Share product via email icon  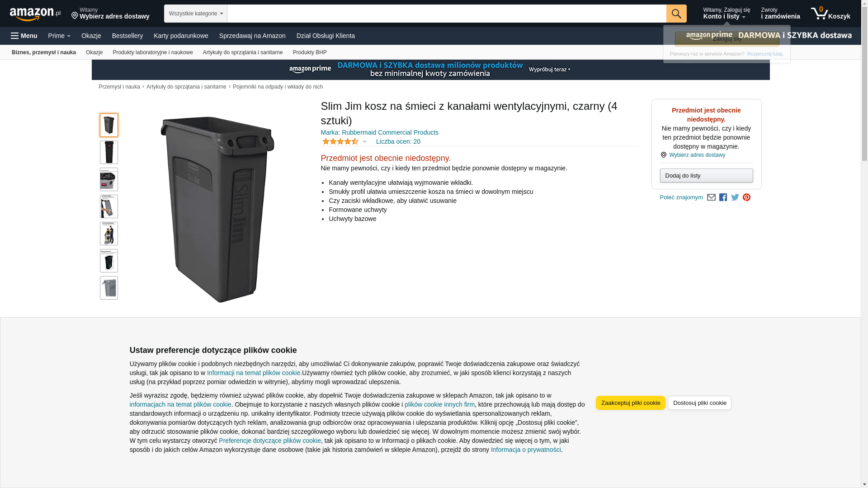pyautogui.click(x=711, y=197)
